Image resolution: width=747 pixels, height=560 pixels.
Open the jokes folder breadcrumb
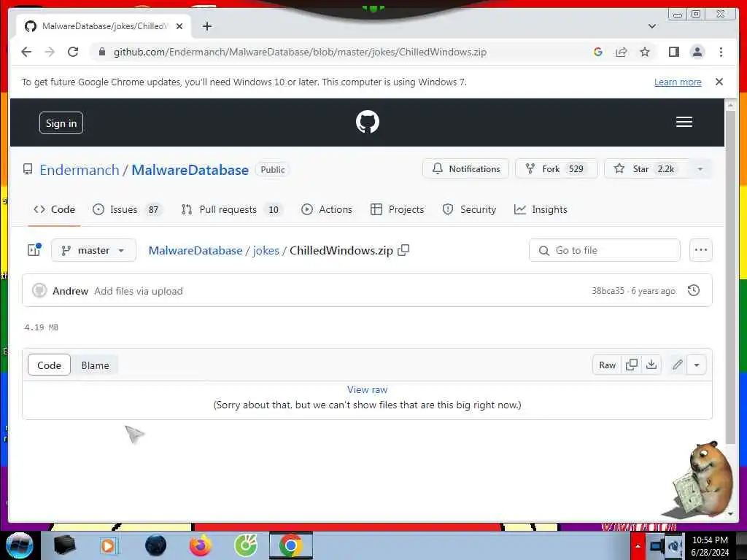coord(266,251)
